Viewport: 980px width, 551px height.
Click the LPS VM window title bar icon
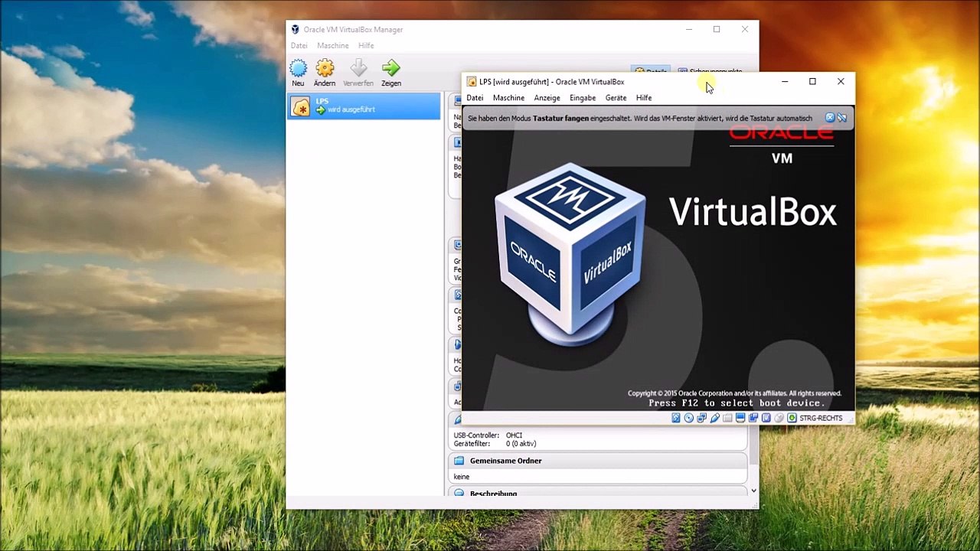[472, 82]
